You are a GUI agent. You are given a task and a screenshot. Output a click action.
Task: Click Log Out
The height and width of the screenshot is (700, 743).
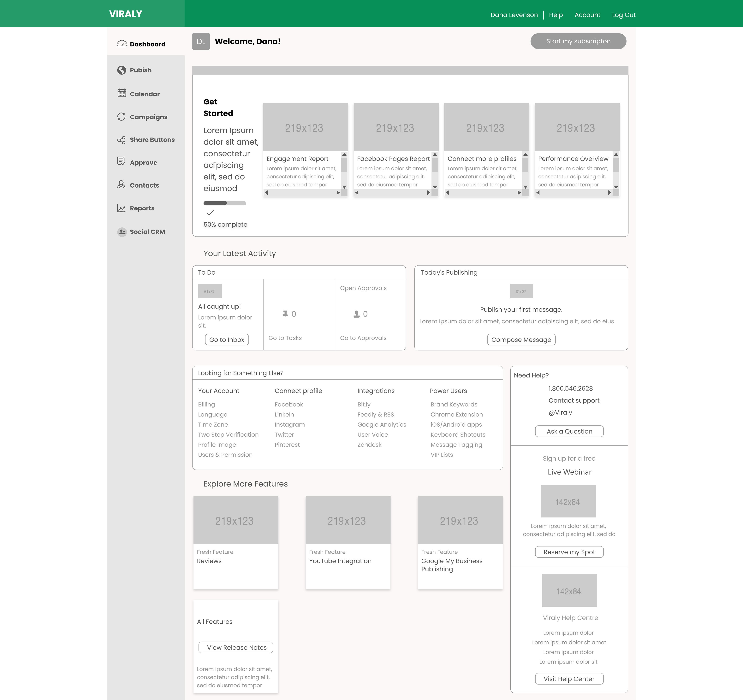tap(623, 15)
